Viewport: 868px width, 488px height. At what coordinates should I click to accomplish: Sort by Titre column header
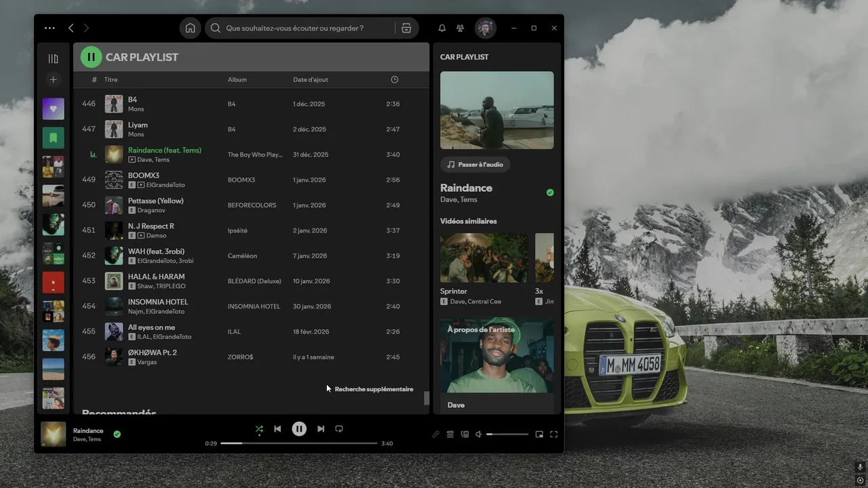point(111,79)
